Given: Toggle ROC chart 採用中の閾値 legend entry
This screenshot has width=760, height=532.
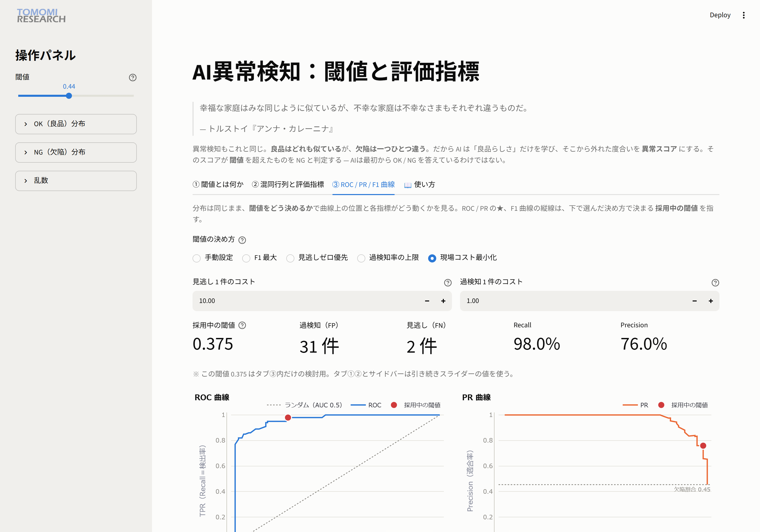Looking at the screenshot, I should [x=416, y=405].
